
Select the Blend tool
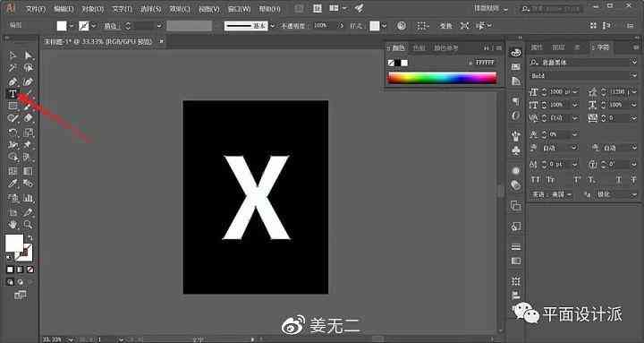point(28,184)
